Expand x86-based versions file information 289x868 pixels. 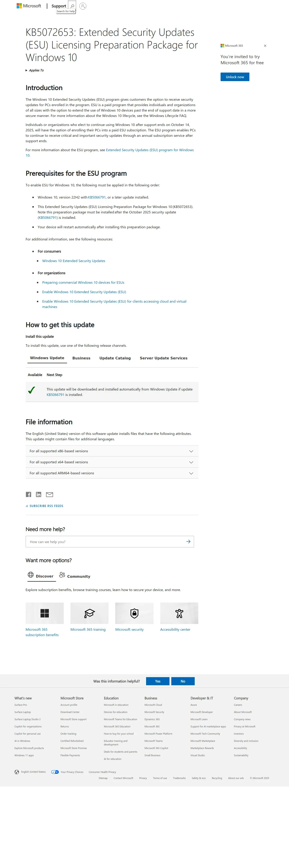coord(191,451)
